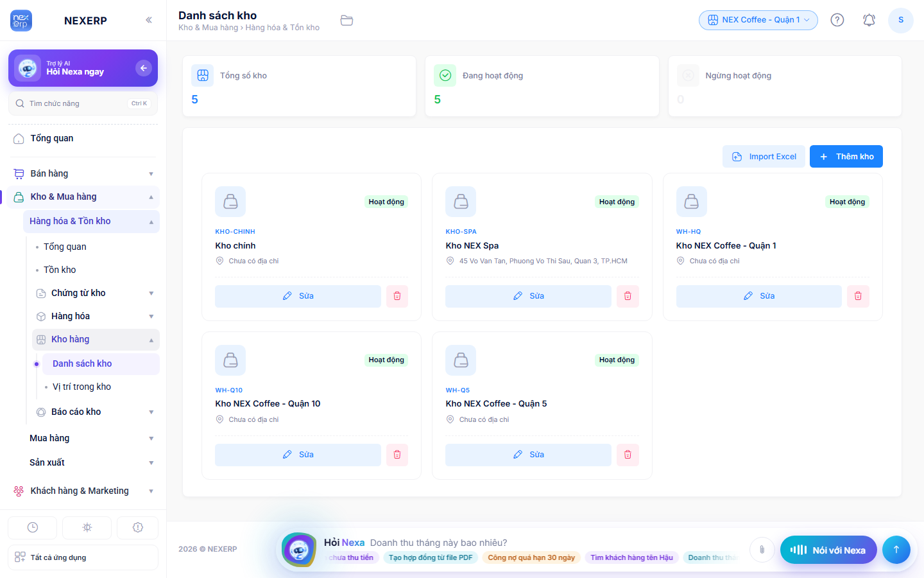The image size is (924, 578).
Task: Delete Kho NEX Coffee - Quận 1 warehouse
Action: click(858, 296)
